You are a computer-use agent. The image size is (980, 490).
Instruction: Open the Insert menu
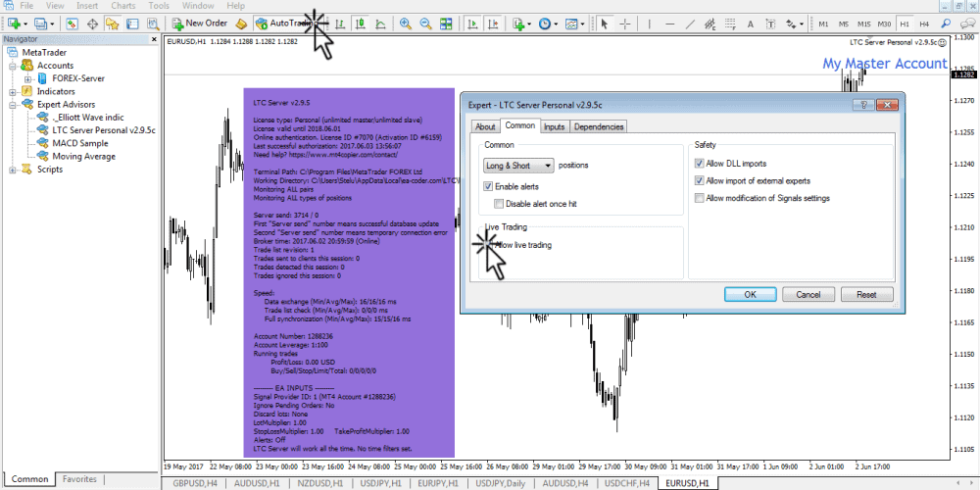(x=87, y=6)
